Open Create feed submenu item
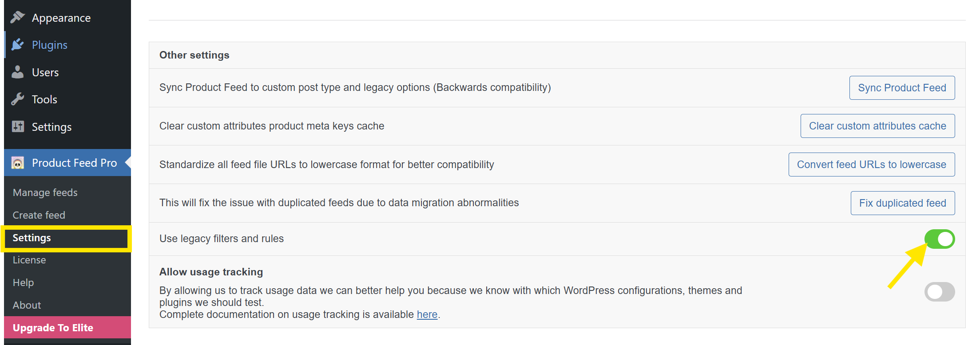 point(39,215)
